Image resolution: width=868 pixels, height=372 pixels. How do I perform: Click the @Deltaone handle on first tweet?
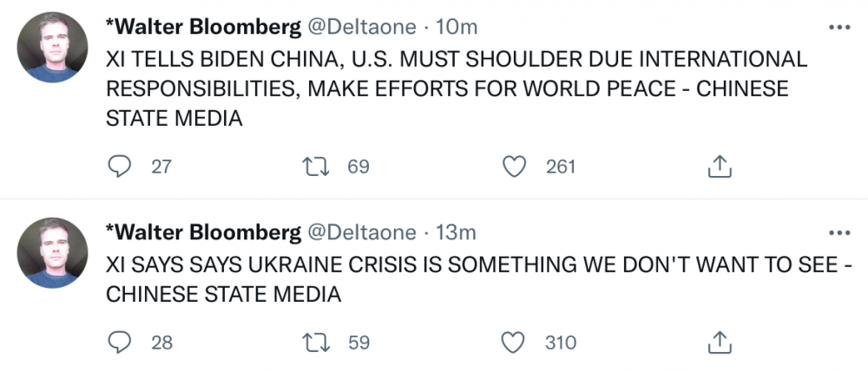point(360,28)
